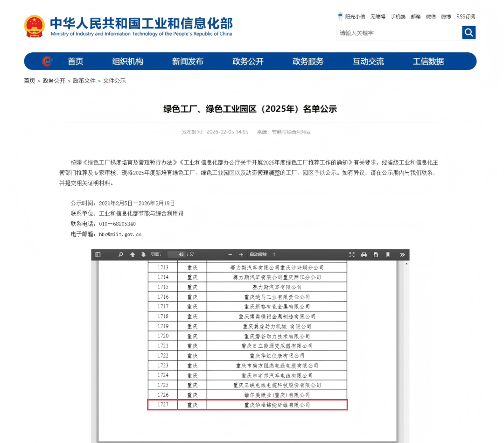
Task: Go to previous PDF page arrow
Action: pos(133,254)
